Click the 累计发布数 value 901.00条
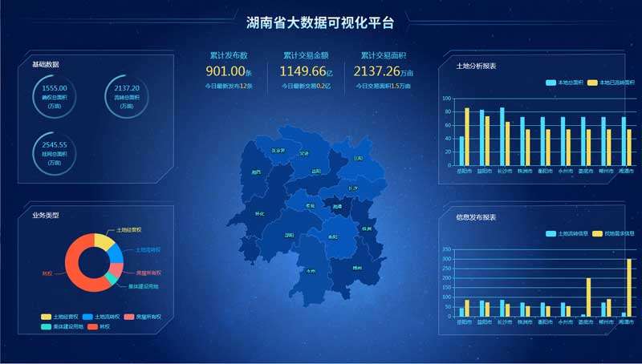Image resolution: width=642 pixels, height=364 pixels. (x=229, y=71)
